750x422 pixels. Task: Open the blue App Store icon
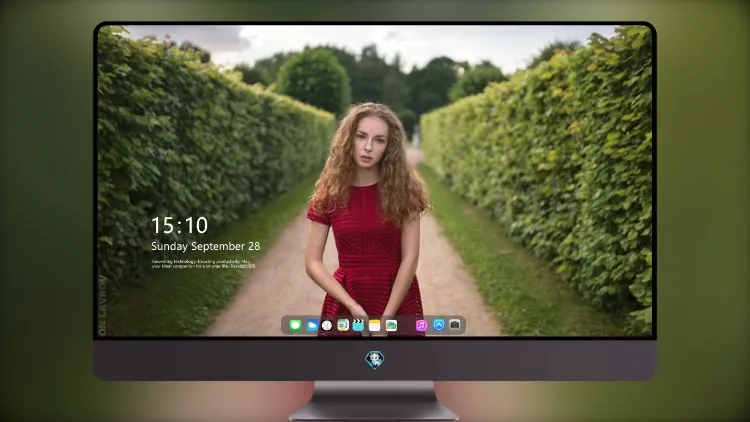point(439,325)
